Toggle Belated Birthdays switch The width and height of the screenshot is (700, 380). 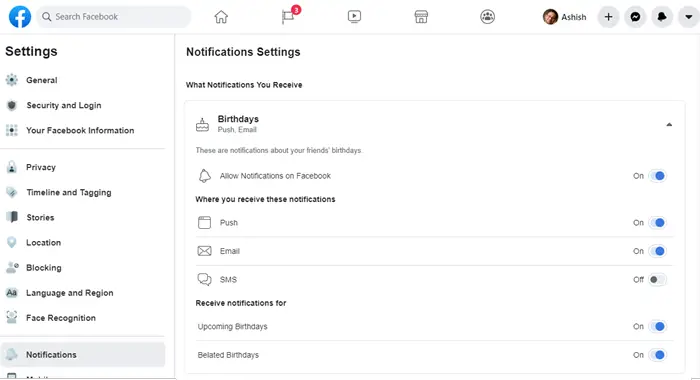click(658, 355)
